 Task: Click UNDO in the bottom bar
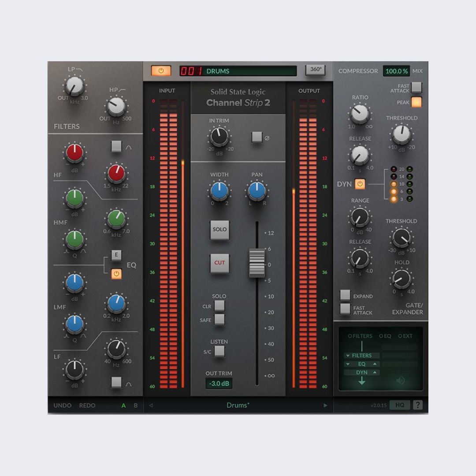click(63, 405)
